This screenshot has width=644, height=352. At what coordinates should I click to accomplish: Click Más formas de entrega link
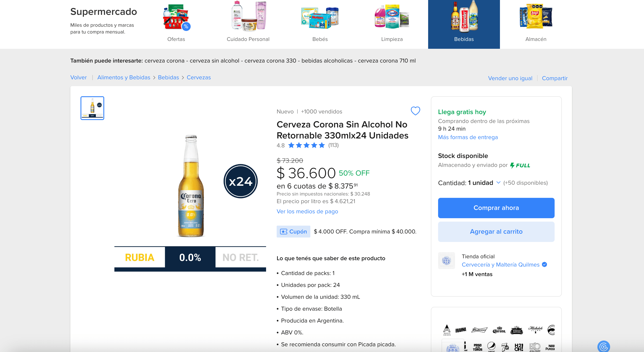(x=468, y=137)
